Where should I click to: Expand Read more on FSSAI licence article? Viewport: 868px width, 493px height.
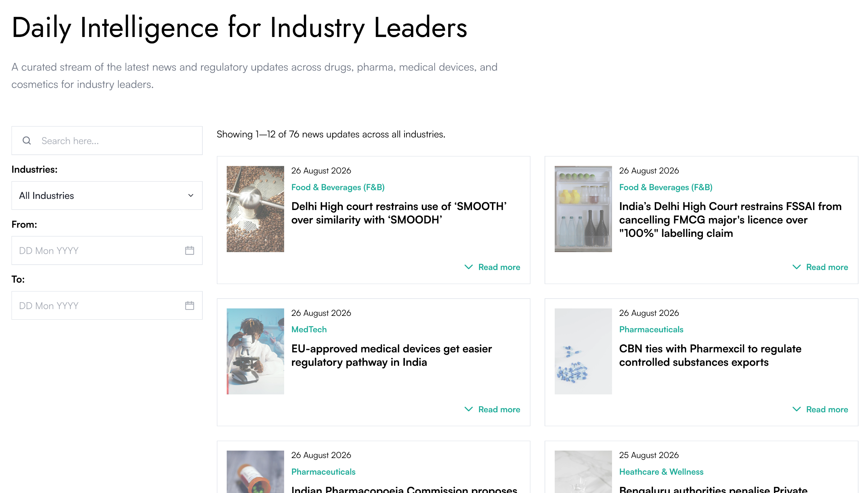[820, 267]
